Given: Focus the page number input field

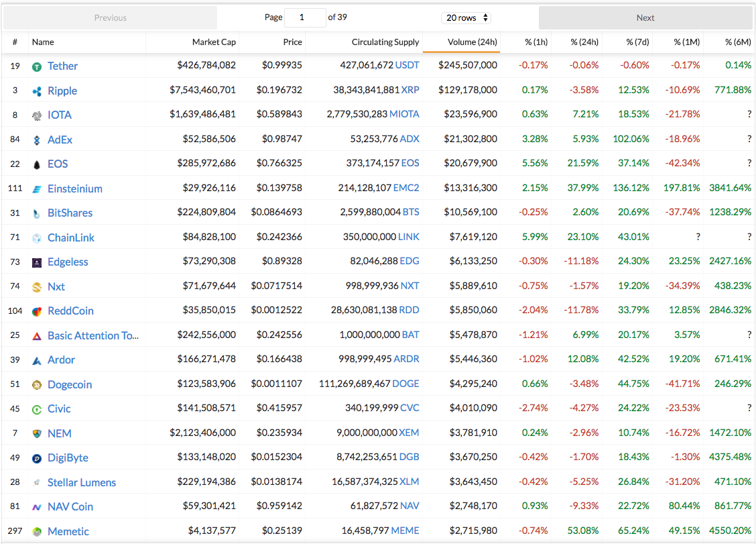Looking at the screenshot, I should [x=305, y=17].
